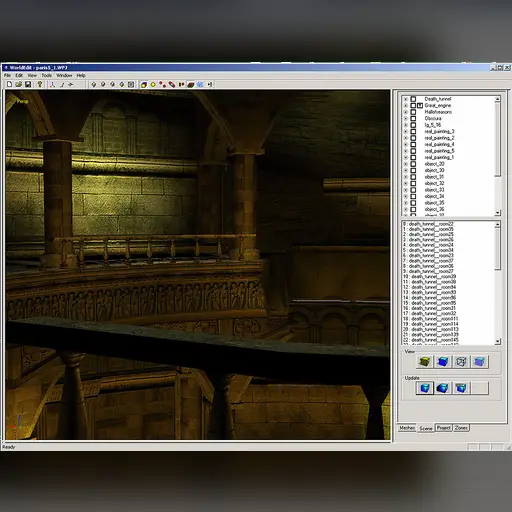
Task: Expand the object_35 tree node
Action: pyautogui.click(x=406, y=203)
